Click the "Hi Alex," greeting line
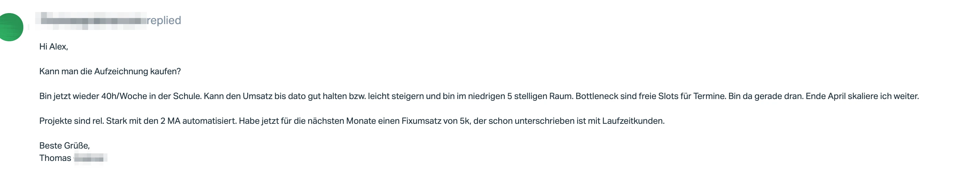The image size is (980, 174). (x=54, y=46)
